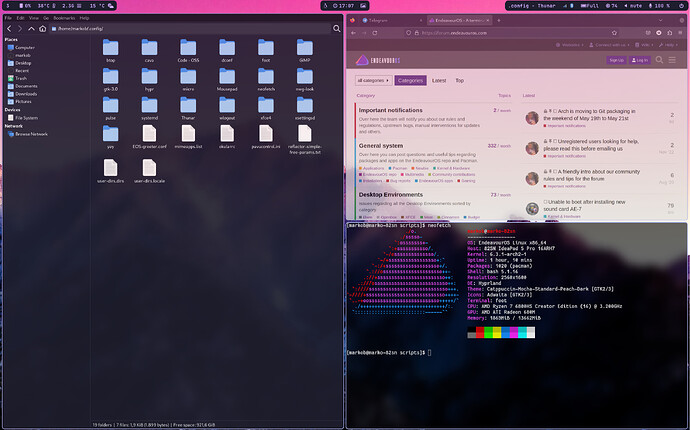Select the Latest tab on forum
The height and width of the screenshot is (430, 690).
439,81
